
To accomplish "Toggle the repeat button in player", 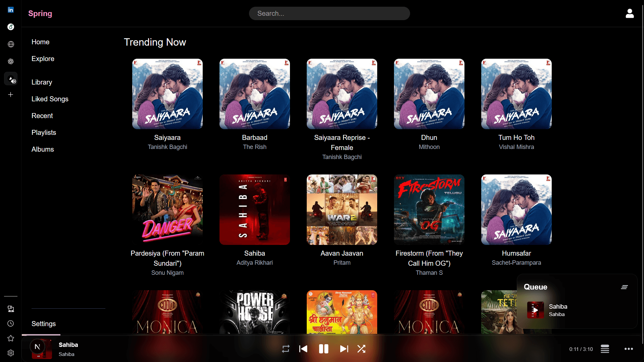I will tap(286, 349).
